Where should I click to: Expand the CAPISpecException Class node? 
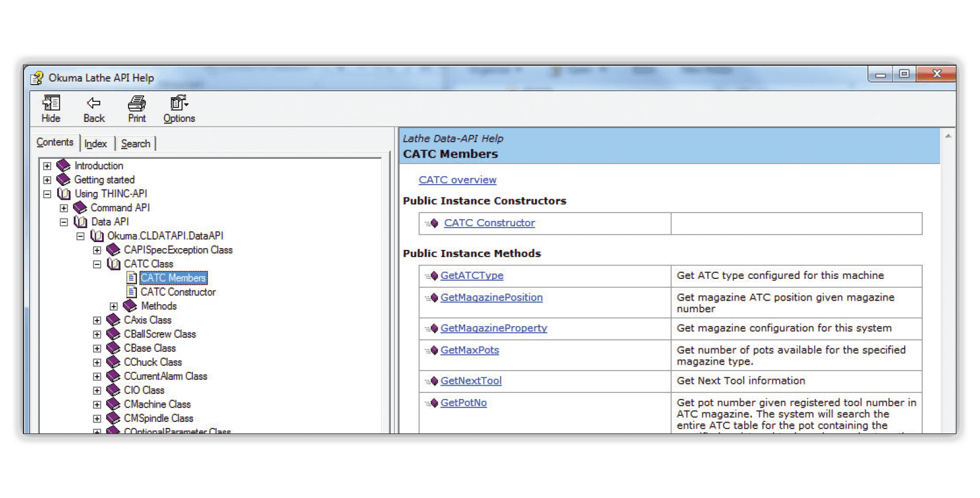point(97,251)
